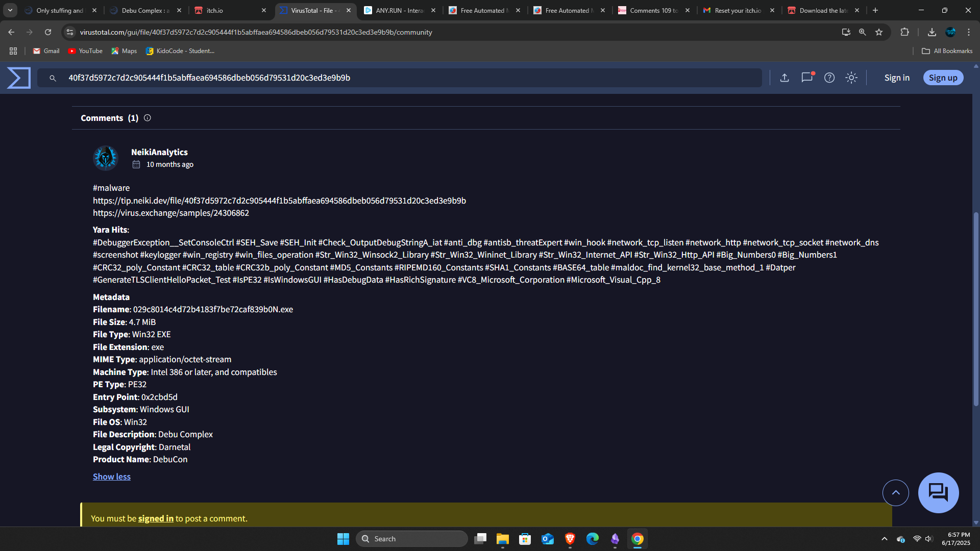Switch to the 'Debu Complex' tab

tap(145, 10)
